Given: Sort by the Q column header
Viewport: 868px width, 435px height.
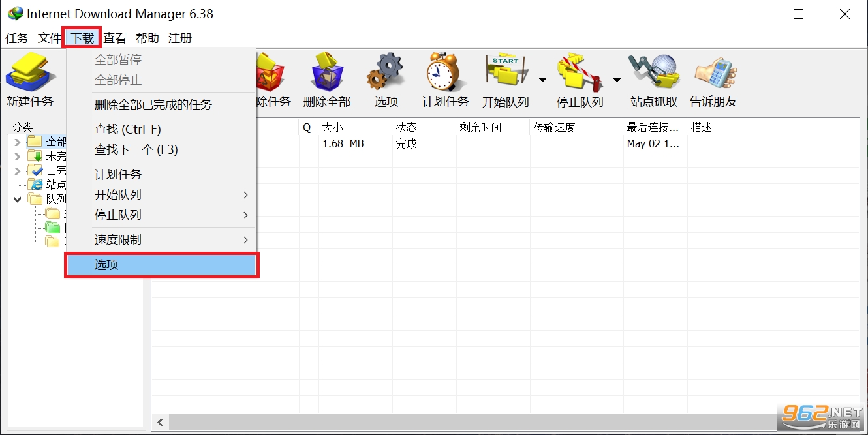Looking at the screenshot, I should [x=309, y=128].
